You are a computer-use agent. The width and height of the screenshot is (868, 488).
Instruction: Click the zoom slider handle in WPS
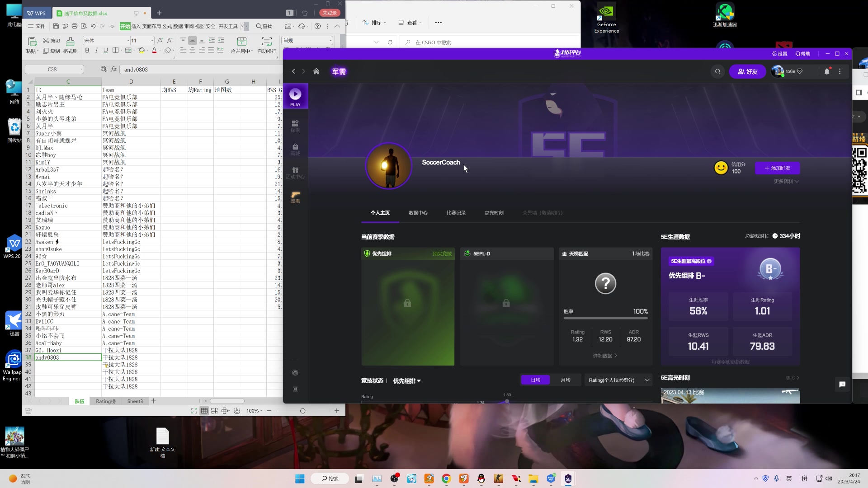point(302,411)
